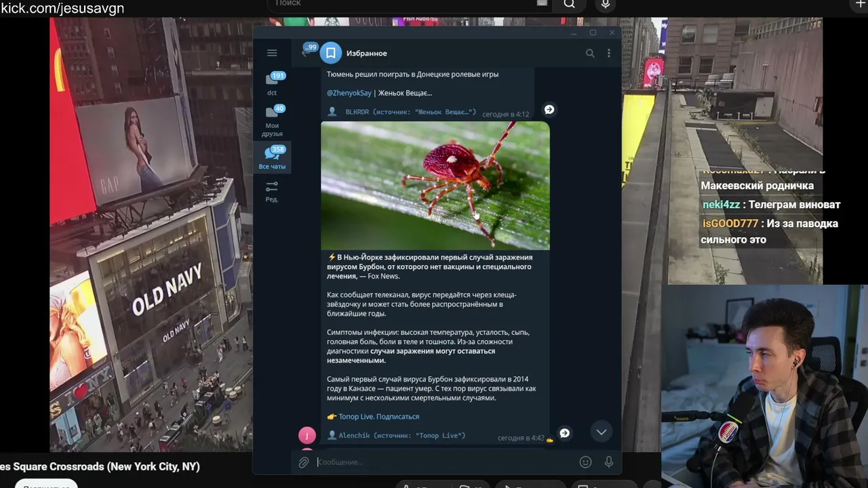Click the Избранное bookmark avatar
The image size is (868, 488).
click(330, 53)
